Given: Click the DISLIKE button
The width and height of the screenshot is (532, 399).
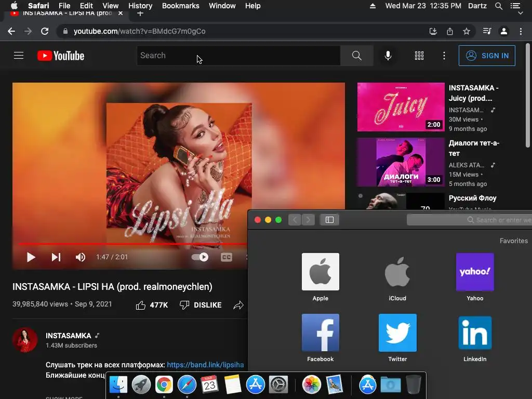Looking at the screenshot, I should click(201, 305).
